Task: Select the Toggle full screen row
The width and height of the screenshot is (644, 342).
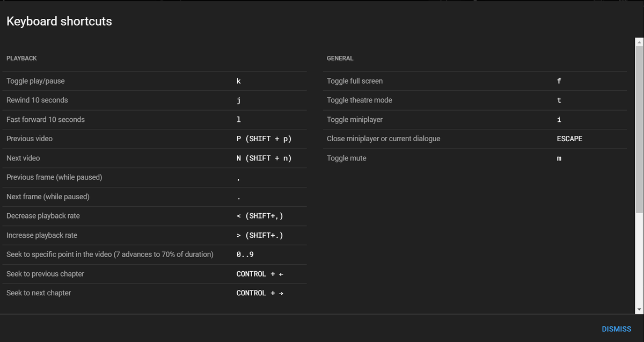Action: (x=475, y=81)
